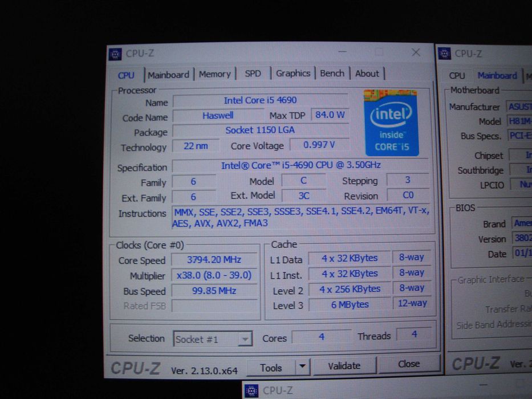Click the BIOS Version field in second window

[x=522, y=238]
